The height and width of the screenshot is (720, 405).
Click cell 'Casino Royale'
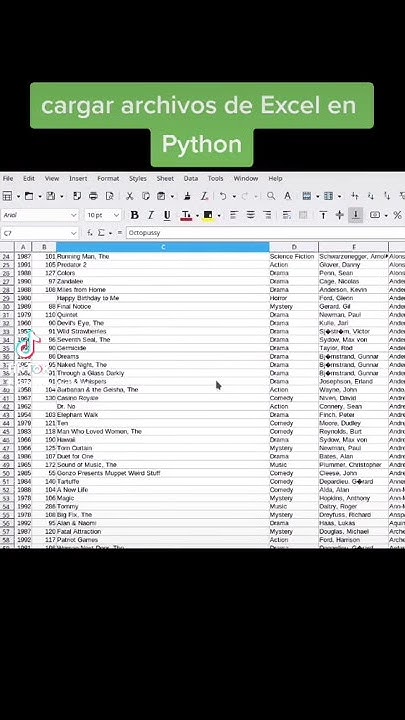(163, 398)
